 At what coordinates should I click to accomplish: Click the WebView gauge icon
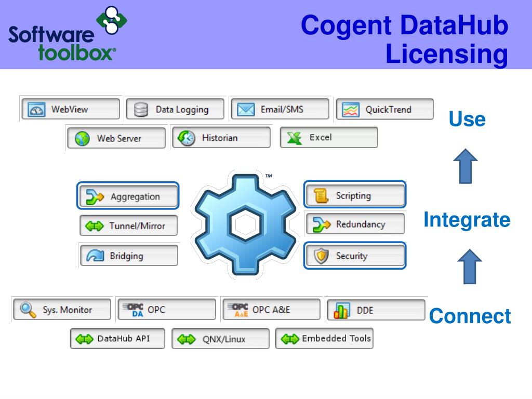pyautogui.click(x=36, y=110)
